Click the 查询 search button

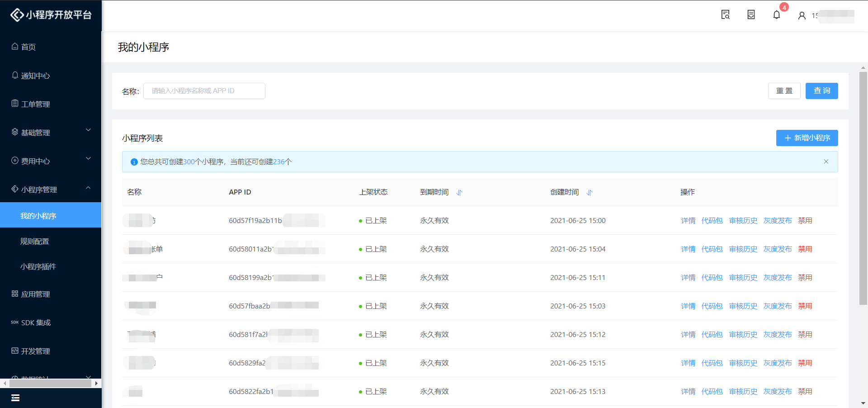tap(821, 91)
